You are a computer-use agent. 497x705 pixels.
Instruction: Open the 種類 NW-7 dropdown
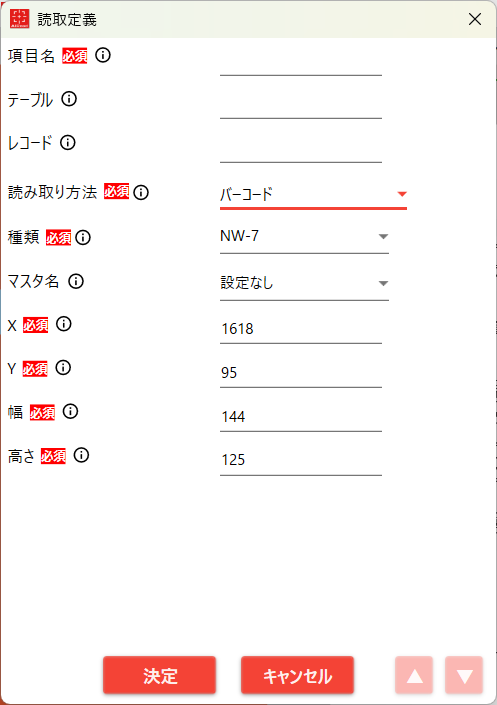(304, 237)
